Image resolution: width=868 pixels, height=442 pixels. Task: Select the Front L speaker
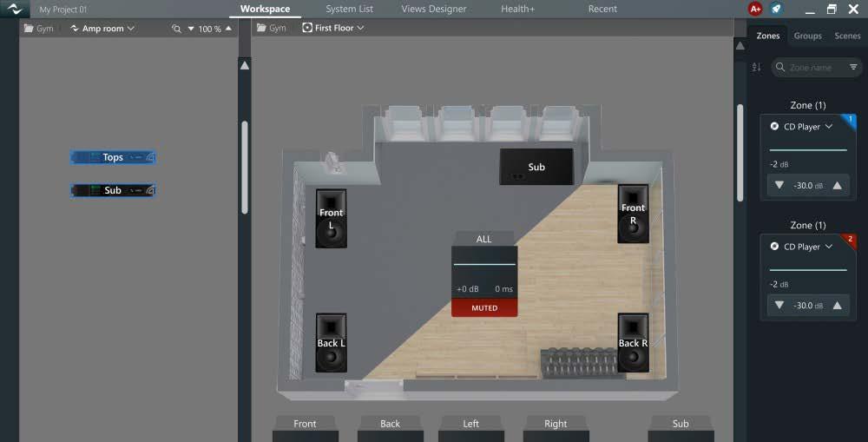point(331,218)
